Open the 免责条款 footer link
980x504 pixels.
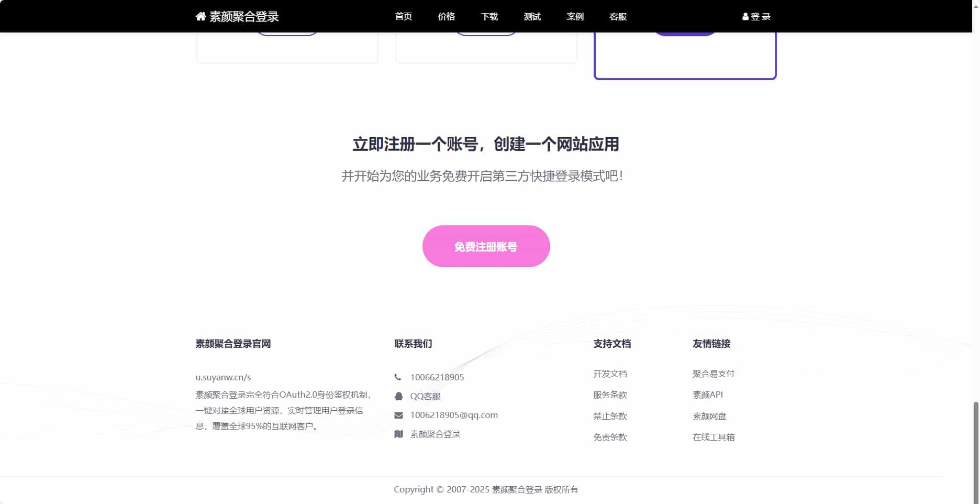pos(610,437)
